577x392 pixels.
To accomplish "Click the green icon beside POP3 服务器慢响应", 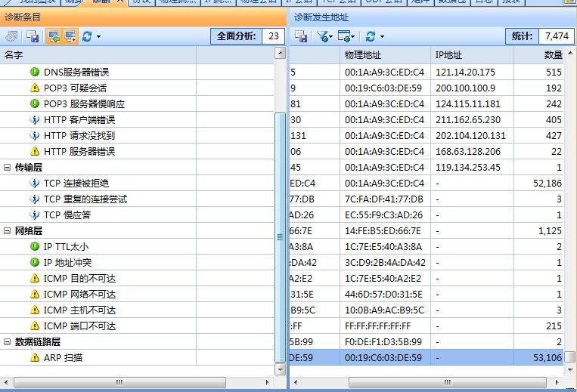I will click(35, 104).
